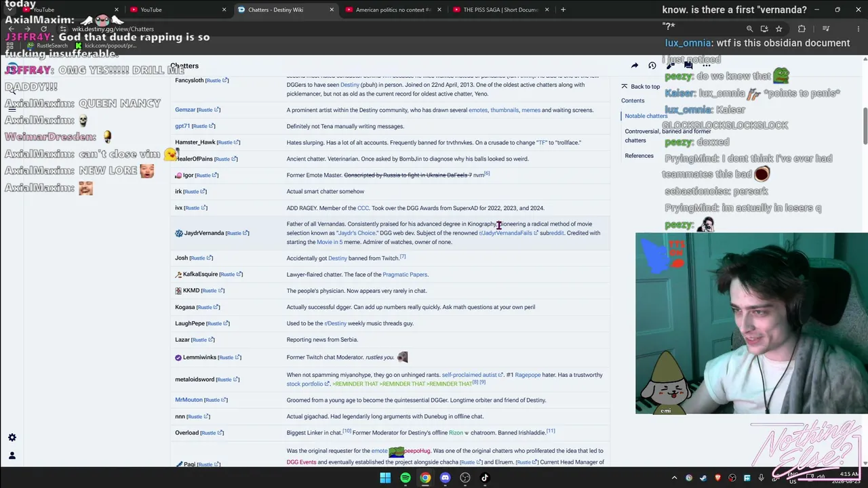
Task: Show hidden system tray icons
Action: pos(674,478)
